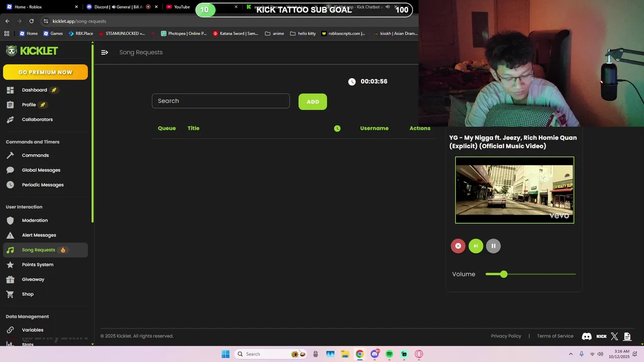Open the kisskh Asian Drama bookmark

(395, 34)
